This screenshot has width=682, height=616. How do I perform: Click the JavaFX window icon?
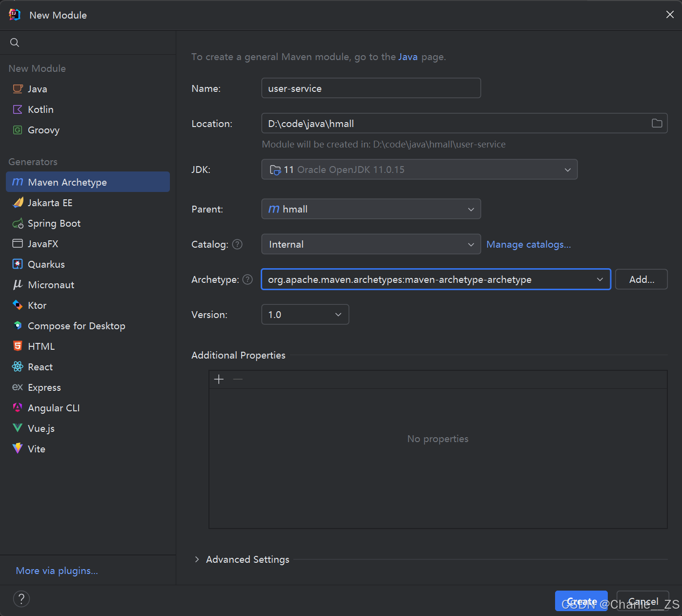tap(18, 244)
